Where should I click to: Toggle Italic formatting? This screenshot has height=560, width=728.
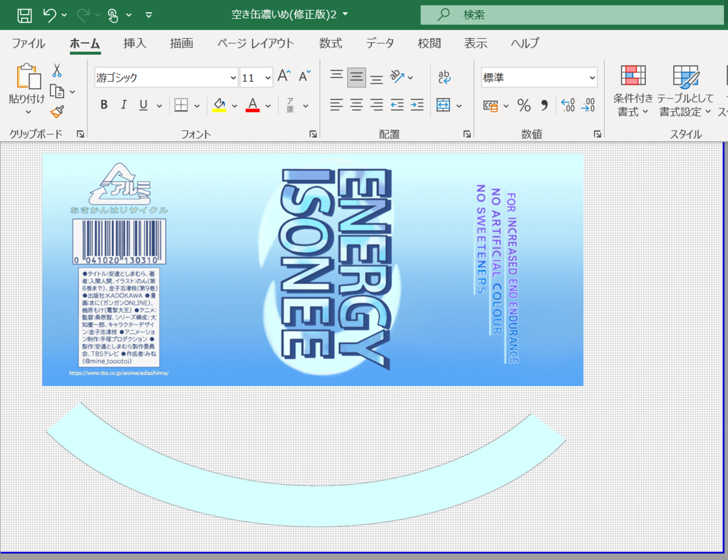point(124,105)
